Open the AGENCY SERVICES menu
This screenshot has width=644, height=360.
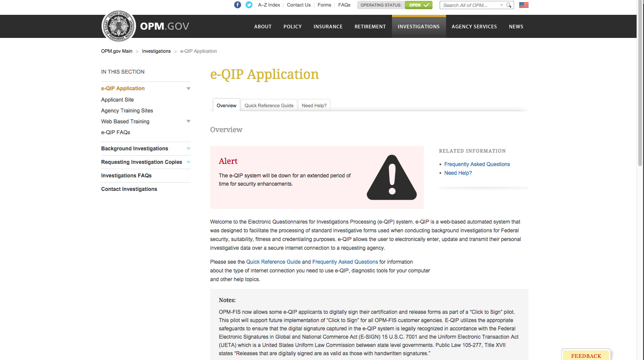click(474, 26)
